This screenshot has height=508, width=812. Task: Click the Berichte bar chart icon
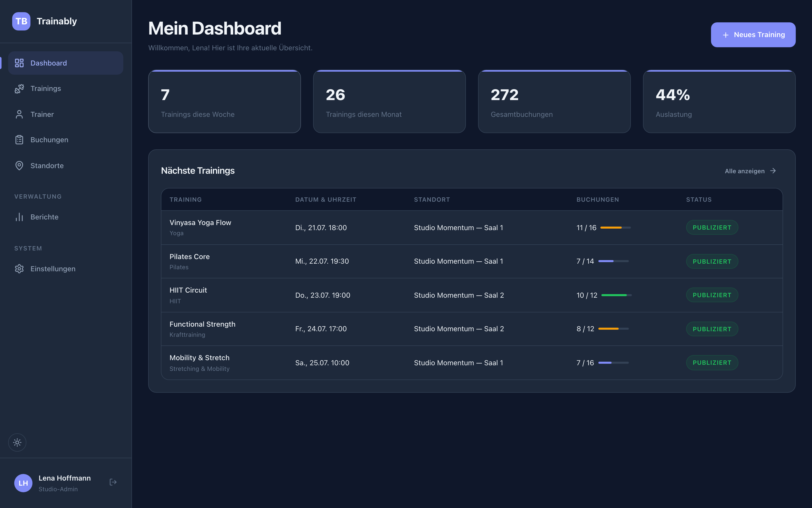click(x=19, y=217)
